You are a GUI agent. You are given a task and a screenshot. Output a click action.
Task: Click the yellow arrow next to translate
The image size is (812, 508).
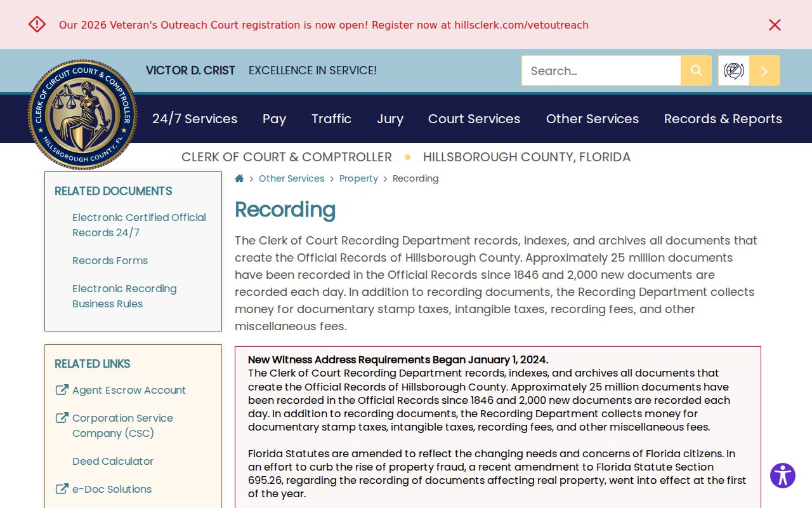[x=764, y=70]
